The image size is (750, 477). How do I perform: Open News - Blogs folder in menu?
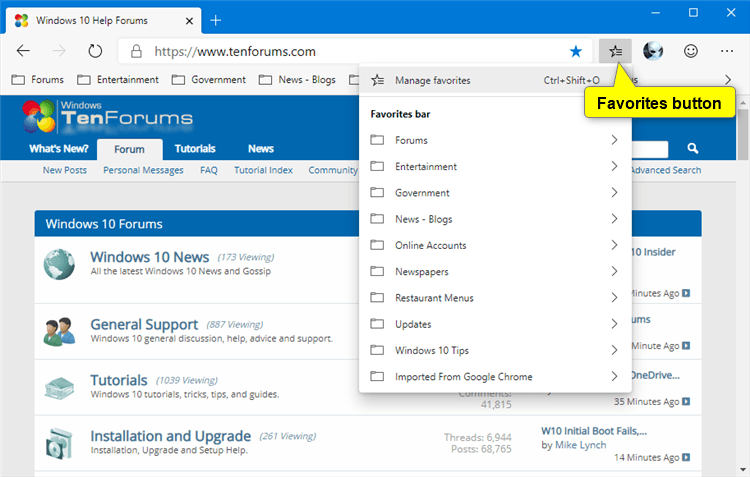tap(495, 219)
